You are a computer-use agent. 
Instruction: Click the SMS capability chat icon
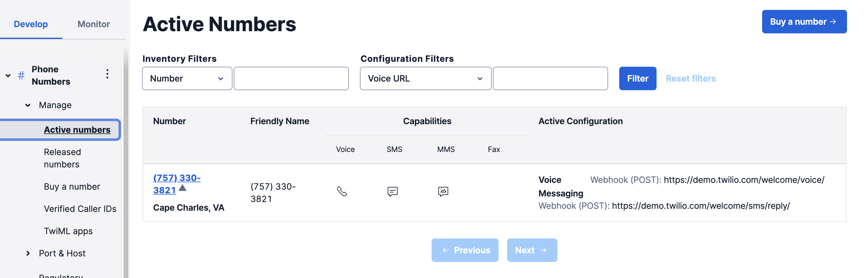tap(392, 191)
